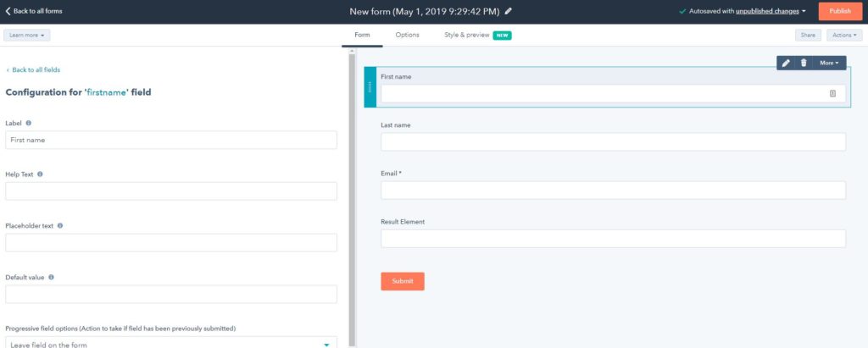868x348 pixels.
Task: Open the More dropdown on field toolbar
Action: coord(829,63)
